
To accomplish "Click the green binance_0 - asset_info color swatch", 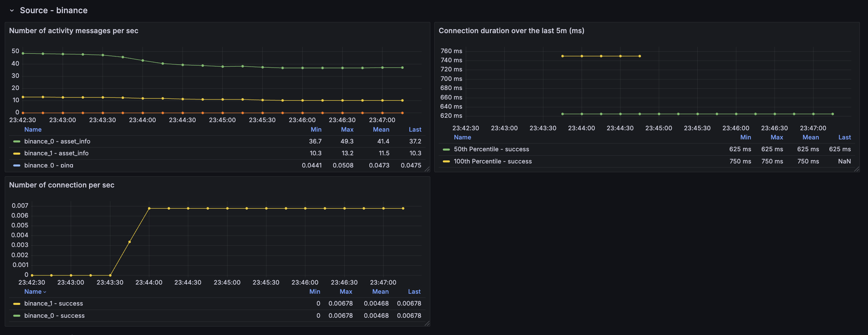I will (x=17, y=141).
